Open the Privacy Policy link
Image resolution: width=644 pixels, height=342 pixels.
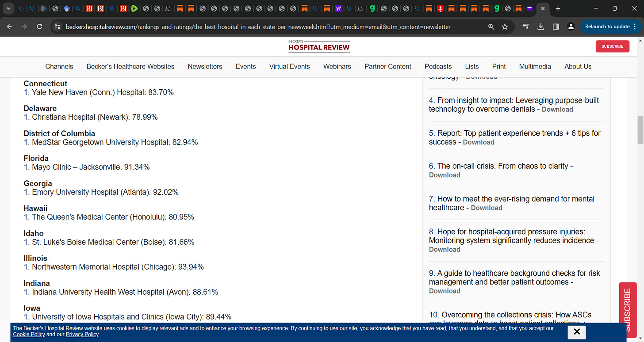tap(82, 334)
